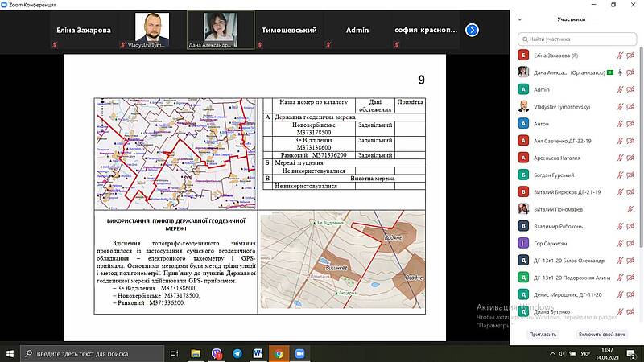Click the Пригласить button

coord(543,334)
